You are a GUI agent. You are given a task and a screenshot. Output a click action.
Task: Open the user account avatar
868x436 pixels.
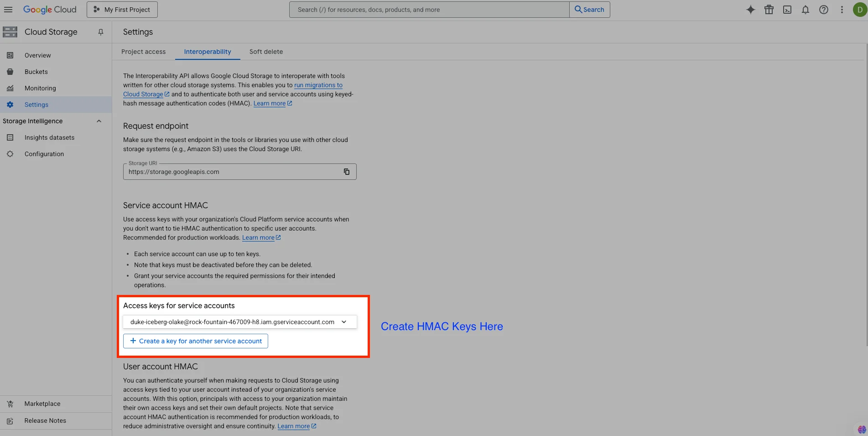[859, 10]
